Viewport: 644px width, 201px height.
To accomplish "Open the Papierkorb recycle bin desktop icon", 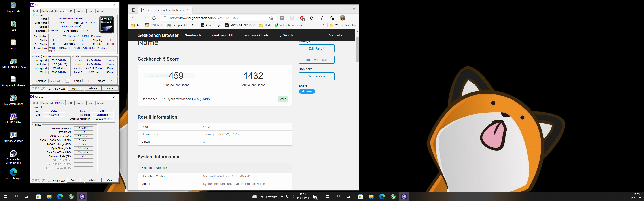I will 13,7.
